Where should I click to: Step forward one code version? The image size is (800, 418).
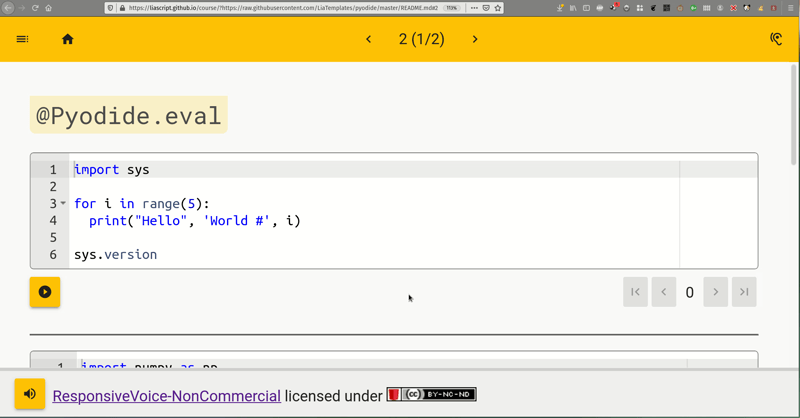coord(715,292)
